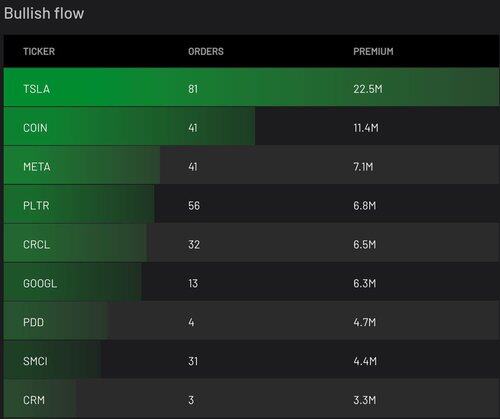Open the TSLA ticker row

(252, 87)
